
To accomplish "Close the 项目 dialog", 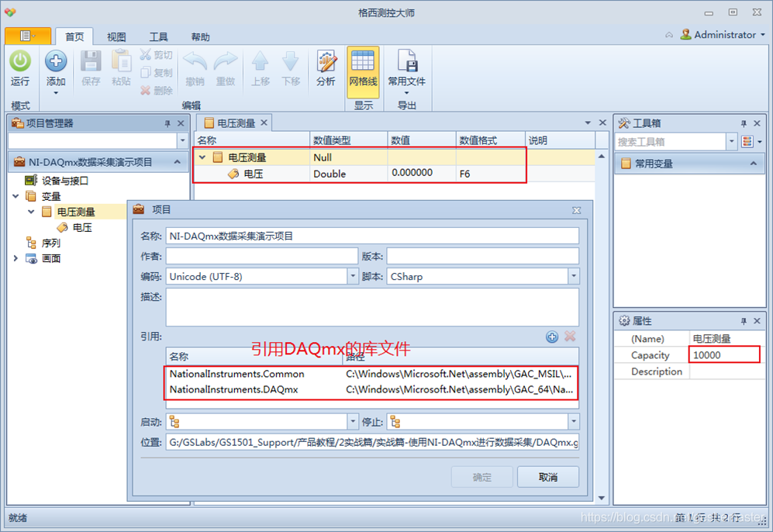I will click(576, 210).
